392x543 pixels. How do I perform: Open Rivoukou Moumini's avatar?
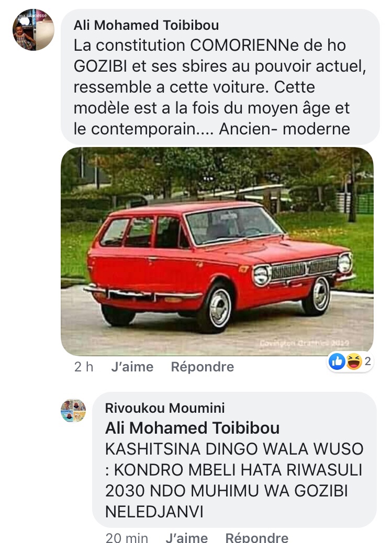[x=73, y=410]
